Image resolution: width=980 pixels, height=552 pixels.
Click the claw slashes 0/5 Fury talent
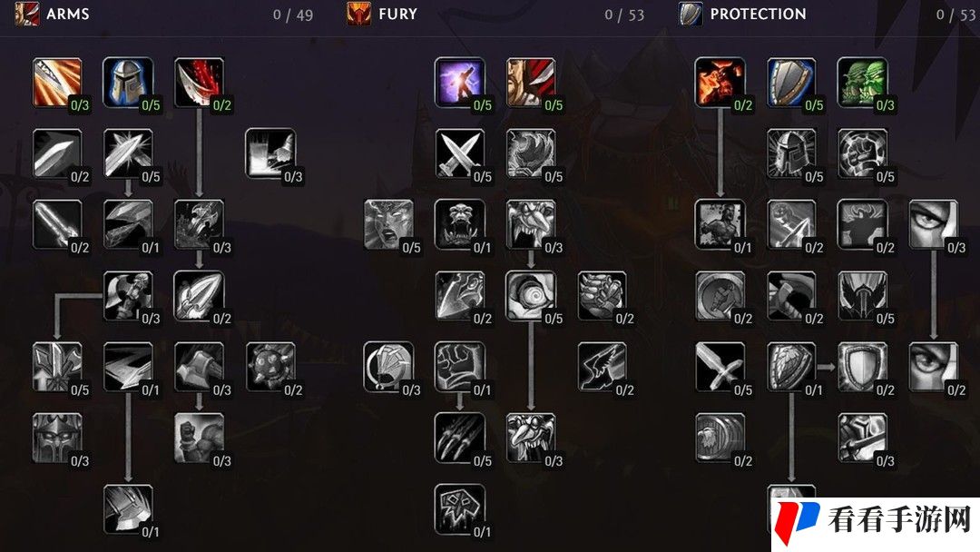click(x=459, y=439)
